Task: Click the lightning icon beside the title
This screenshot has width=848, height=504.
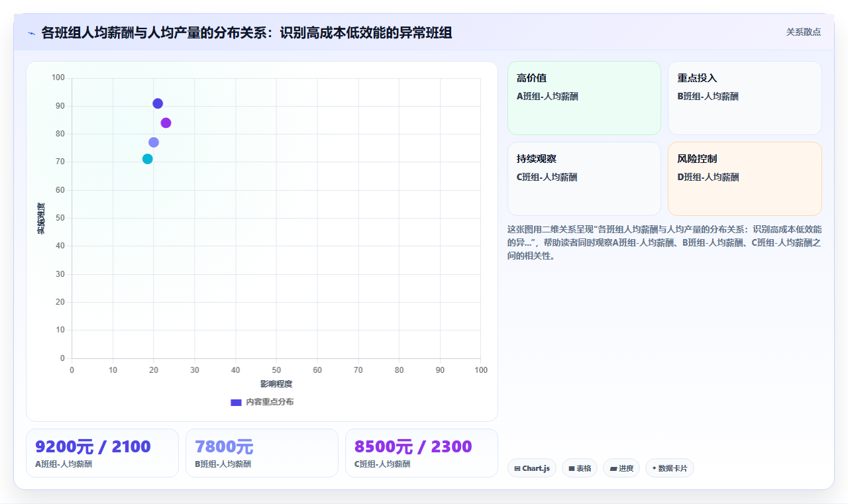Action: click(x=31, y=33)
